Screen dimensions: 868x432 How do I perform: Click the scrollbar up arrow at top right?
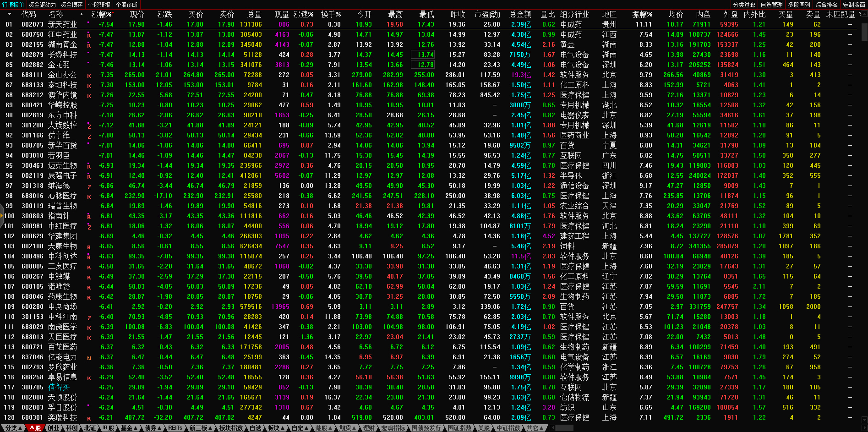[864, 14]
